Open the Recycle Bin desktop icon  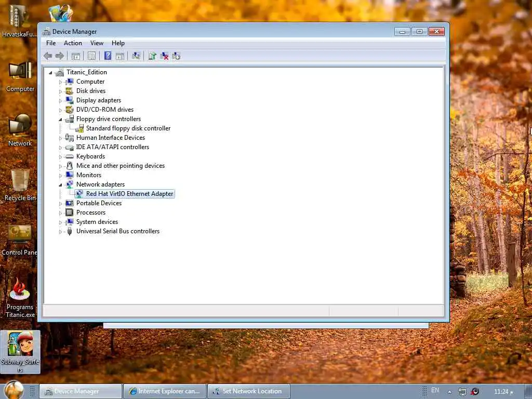coord(20,185)
